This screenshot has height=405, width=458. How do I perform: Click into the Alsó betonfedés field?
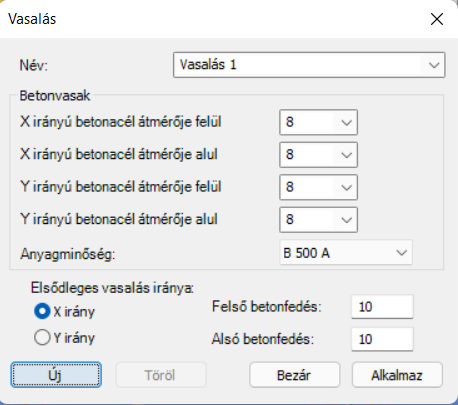pos(382,339)
